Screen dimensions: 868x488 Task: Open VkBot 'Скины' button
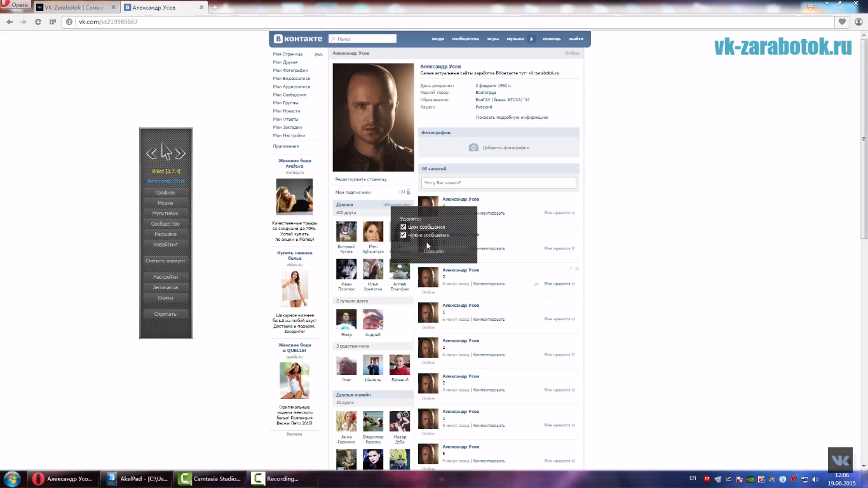165,297
